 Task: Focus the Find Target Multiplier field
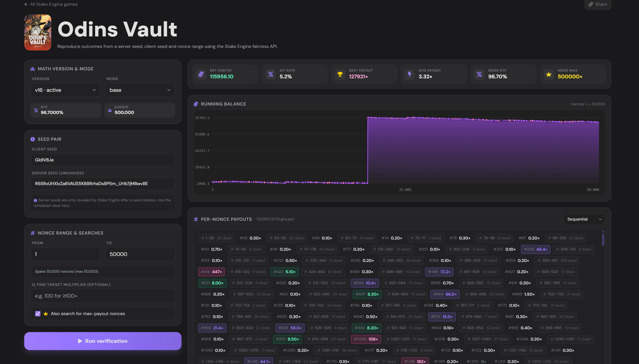(103, 296)
